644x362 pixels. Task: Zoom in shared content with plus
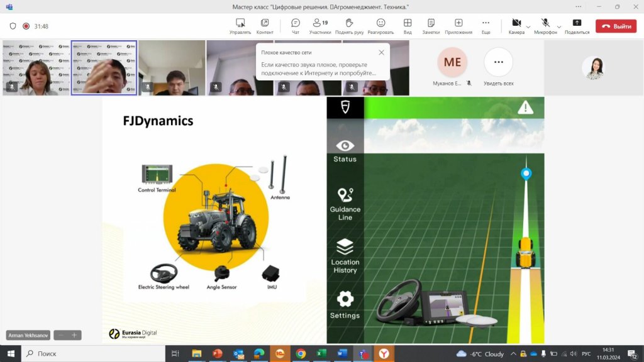(x=74, y=336)
